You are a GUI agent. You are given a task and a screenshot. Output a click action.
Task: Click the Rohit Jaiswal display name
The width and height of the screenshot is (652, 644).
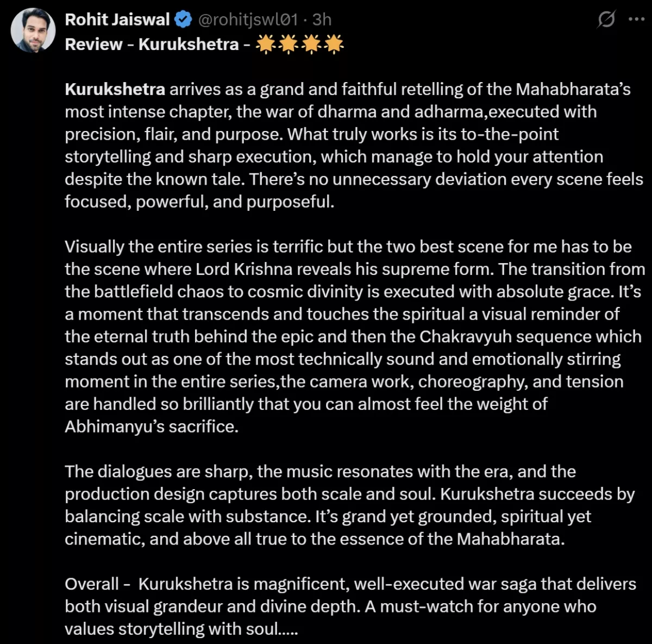click(117, 18)
